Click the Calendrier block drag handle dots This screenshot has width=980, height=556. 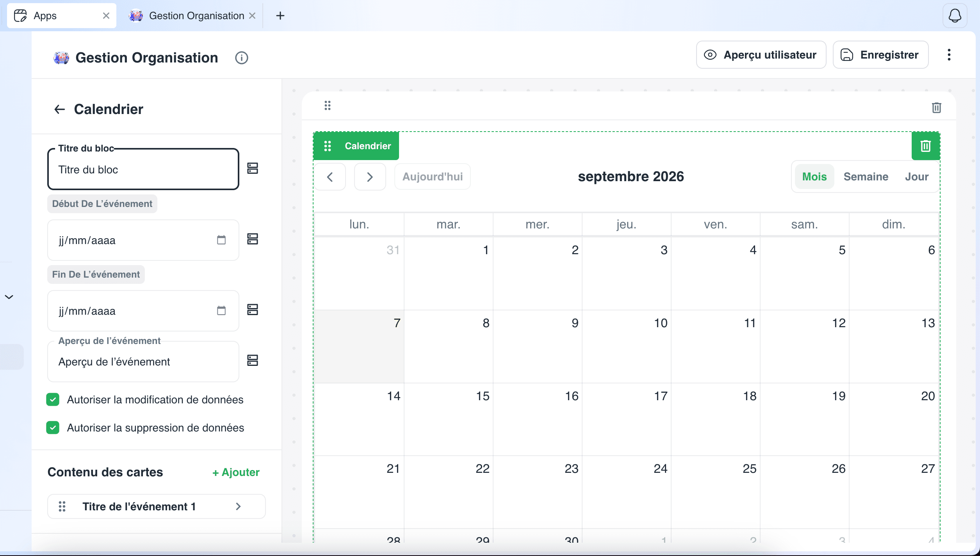coord(328,146)
